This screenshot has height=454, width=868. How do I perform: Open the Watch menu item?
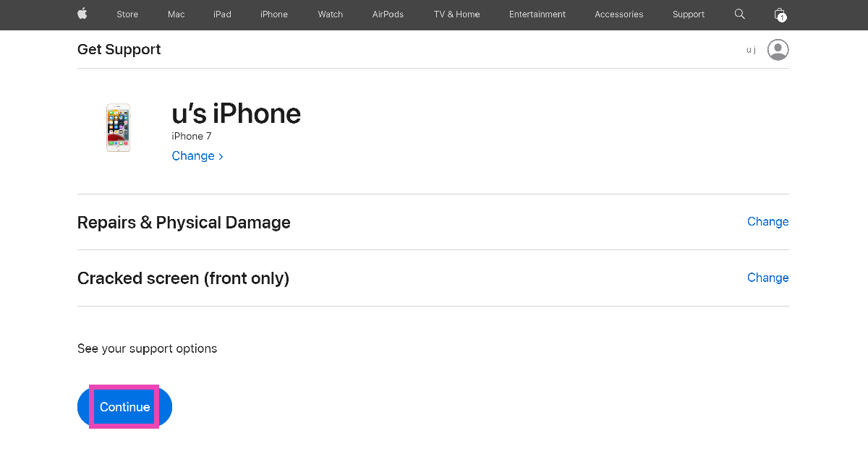click(x=331, y=14)
